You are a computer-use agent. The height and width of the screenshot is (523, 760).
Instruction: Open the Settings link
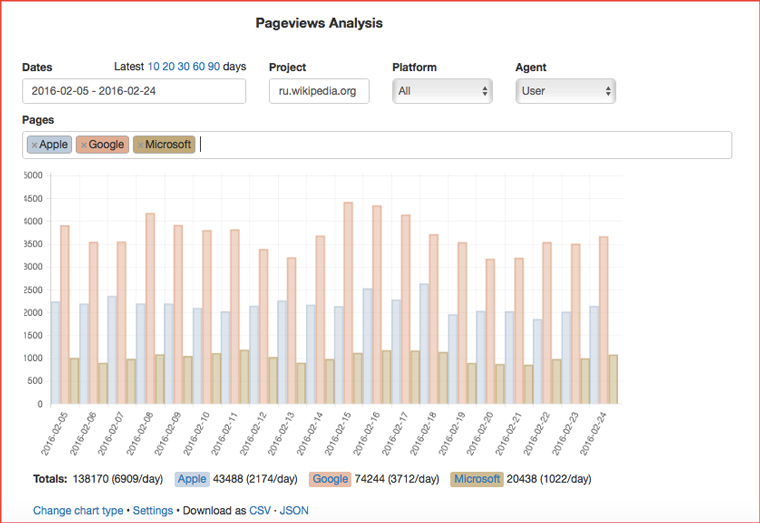[x=153, y=510]
